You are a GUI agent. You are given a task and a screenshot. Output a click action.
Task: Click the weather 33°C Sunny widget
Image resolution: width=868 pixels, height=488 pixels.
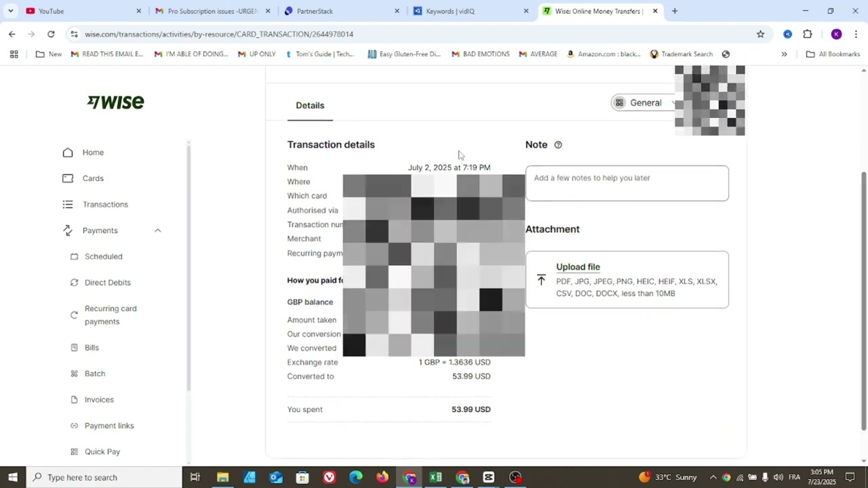click(x=668, y=477)
